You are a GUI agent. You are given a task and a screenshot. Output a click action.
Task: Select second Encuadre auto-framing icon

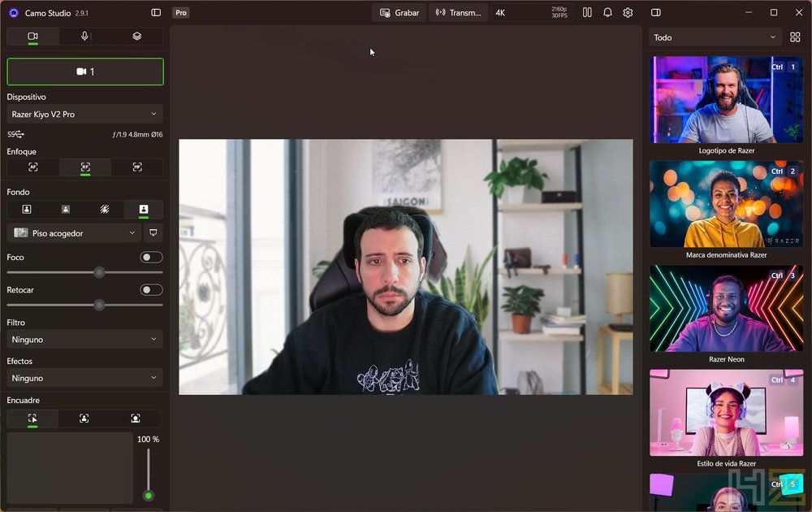pyautogui.click(x=84, y=419)
